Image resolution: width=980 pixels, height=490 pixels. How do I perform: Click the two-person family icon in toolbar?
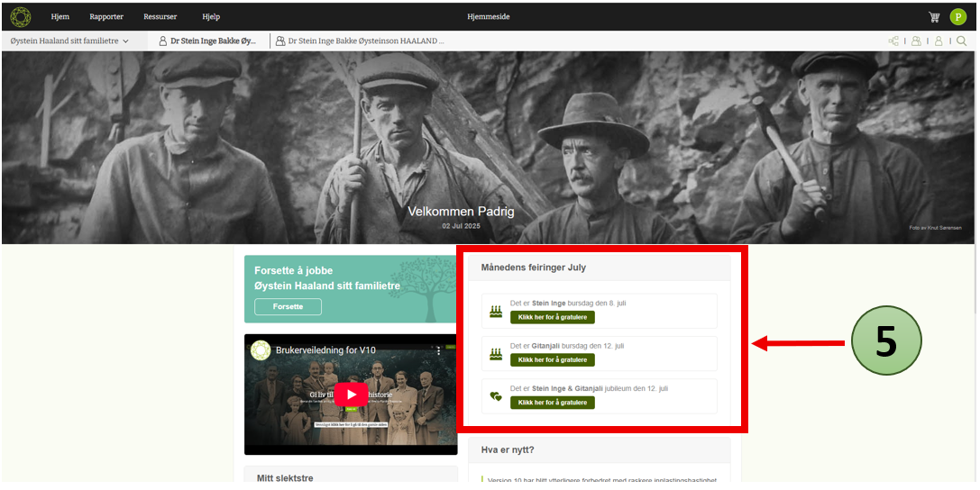point(916,41)
